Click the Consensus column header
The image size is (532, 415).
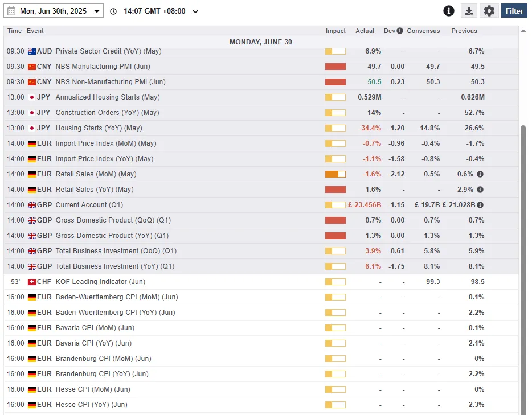(423, 31)
